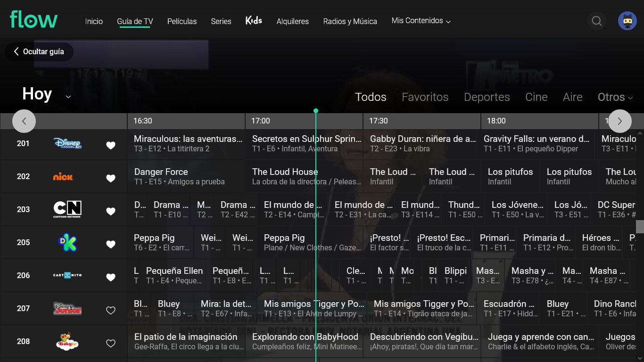
Task: Select the Deportes filter tab
Action: [487, 97]
